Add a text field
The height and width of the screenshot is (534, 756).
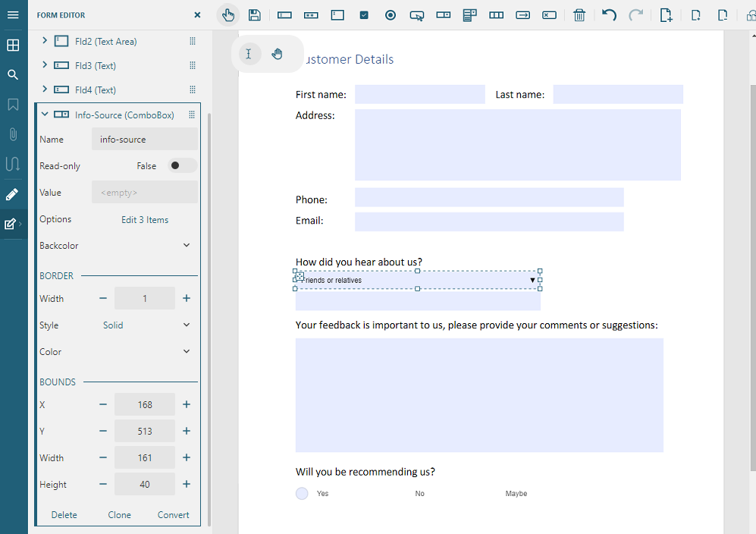(x=284, y=15)
